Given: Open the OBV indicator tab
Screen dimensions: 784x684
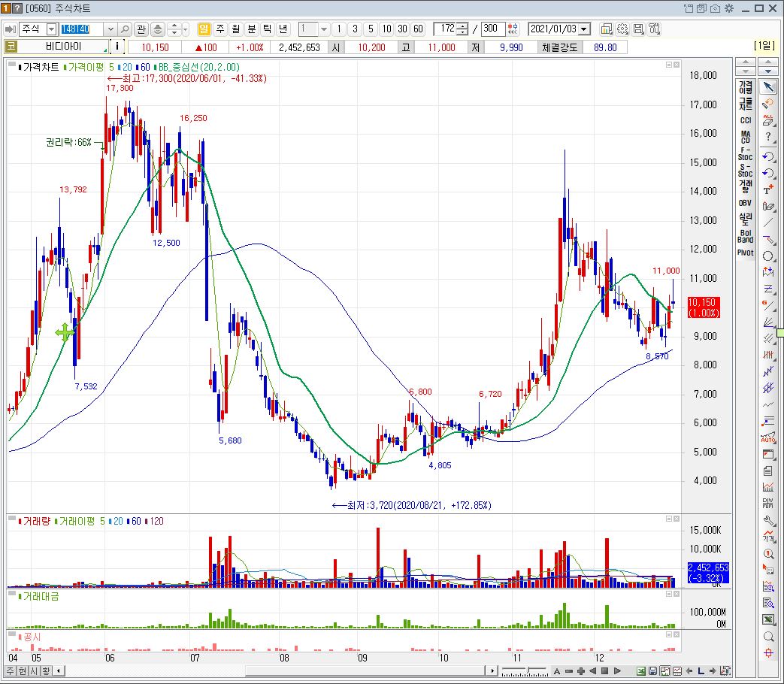Looking at the screenshot, I should click(746, 203).
